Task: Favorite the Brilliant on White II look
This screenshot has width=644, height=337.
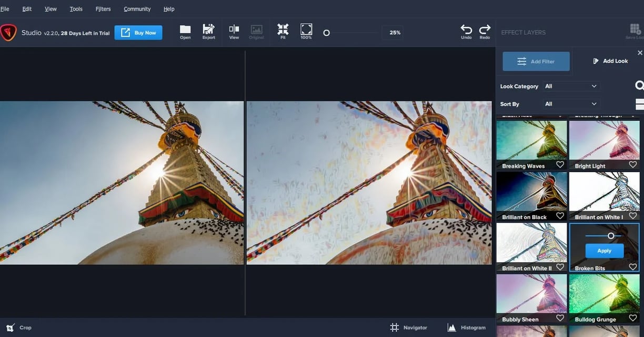Action: (x=560, y=267)
